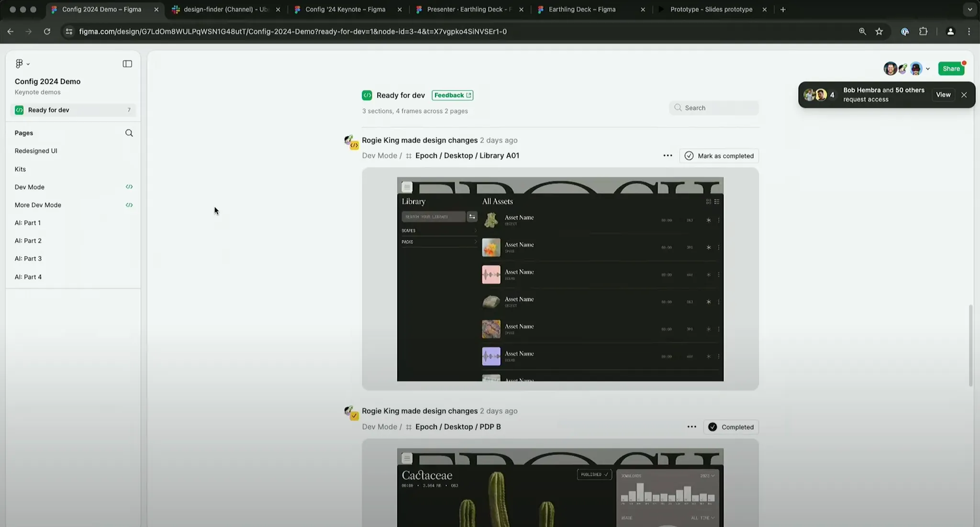This screenshot has width=980, height=527.
Task: Click the green Feedback link badge
Action: click(x=452, y=95)
